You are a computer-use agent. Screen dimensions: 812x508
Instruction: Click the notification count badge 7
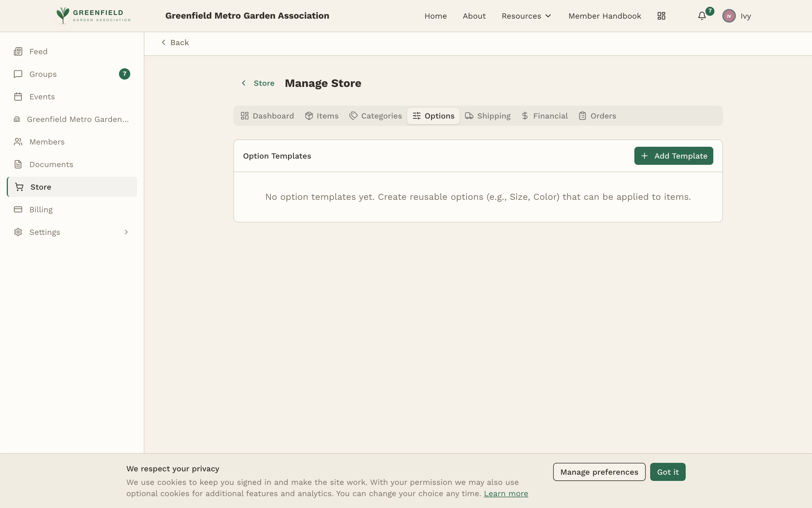(710, 11)
